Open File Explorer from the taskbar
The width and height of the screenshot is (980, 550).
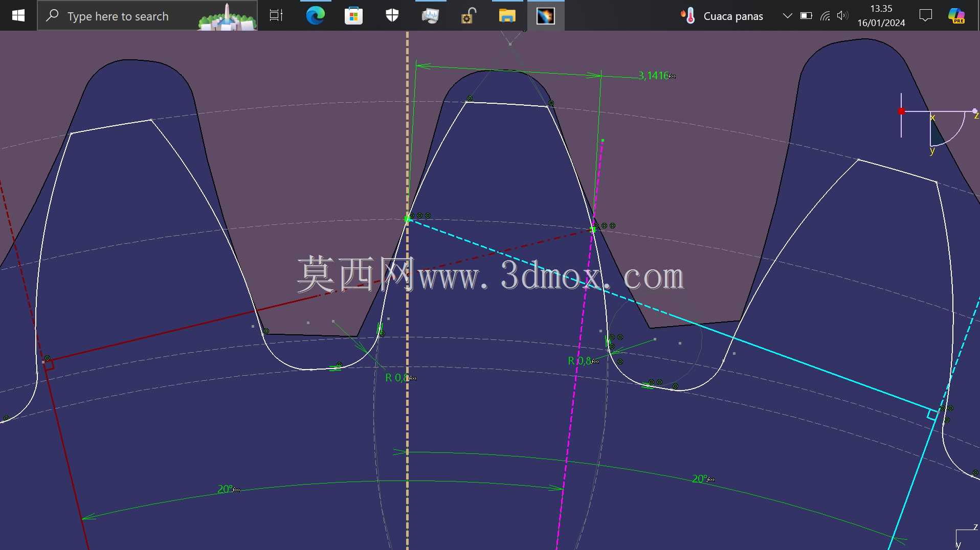507,15
